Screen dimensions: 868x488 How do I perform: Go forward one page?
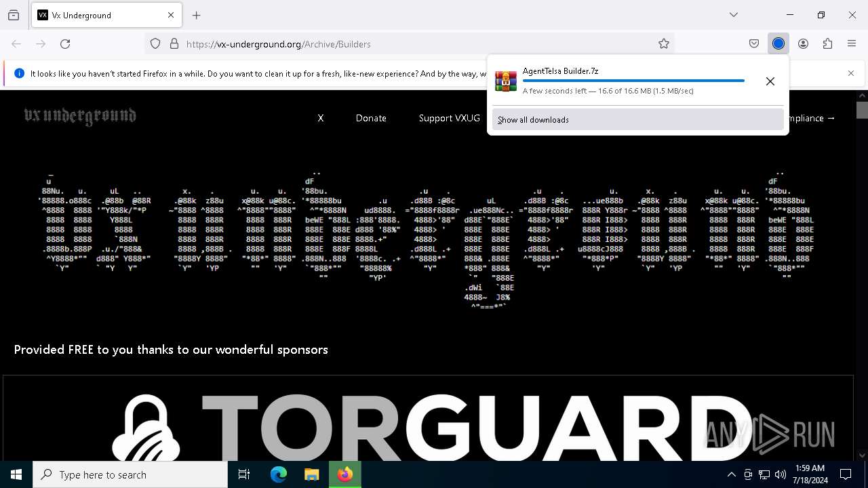pyautogui.click(x=41, y=44)
